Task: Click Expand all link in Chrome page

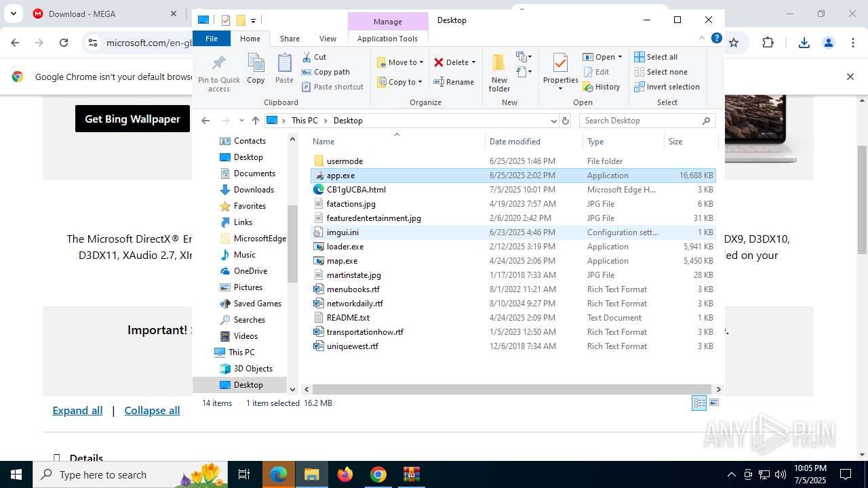Action: pyautogui.click(x=77, y=410)
